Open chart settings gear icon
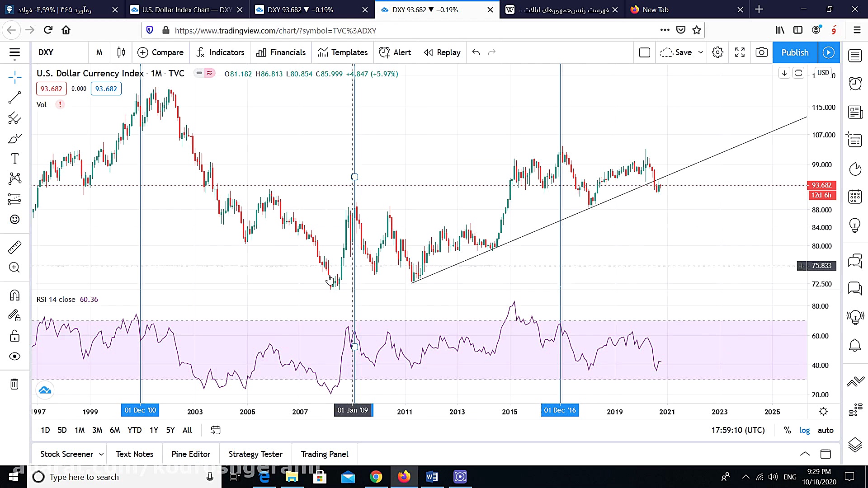 (x=717, y=52)
